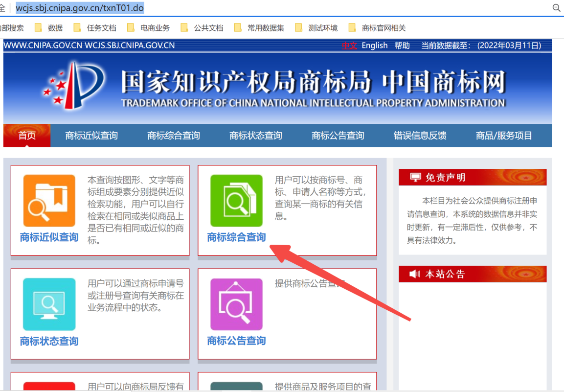The image size is (564, 392).
Task: Open 商标近似查询 in the navigation bar
Action: click(x=91, y=136)
